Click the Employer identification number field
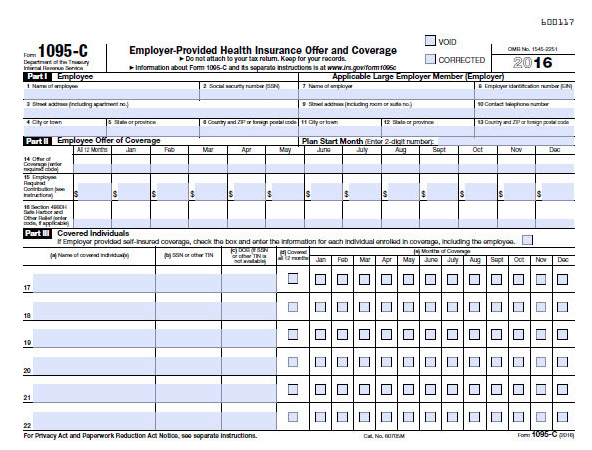This screenshot has width=592, height=450. tap(525, 94)
